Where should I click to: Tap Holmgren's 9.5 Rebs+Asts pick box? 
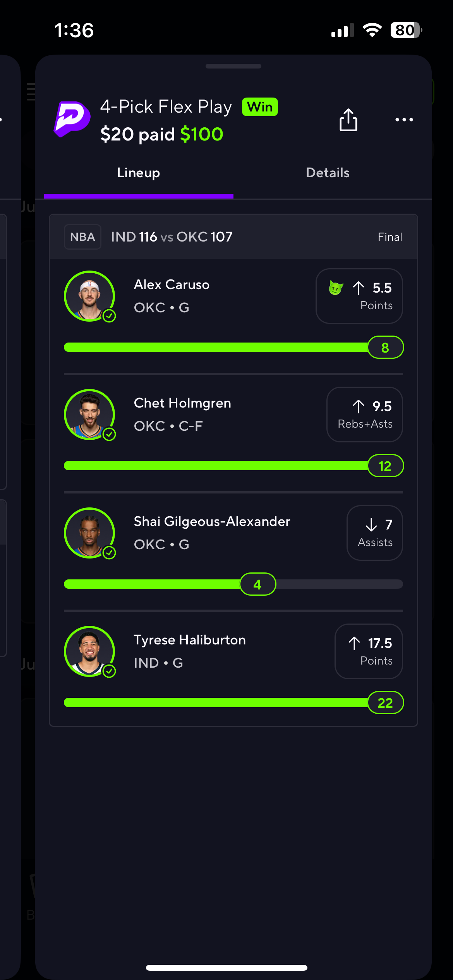[364, 415]
